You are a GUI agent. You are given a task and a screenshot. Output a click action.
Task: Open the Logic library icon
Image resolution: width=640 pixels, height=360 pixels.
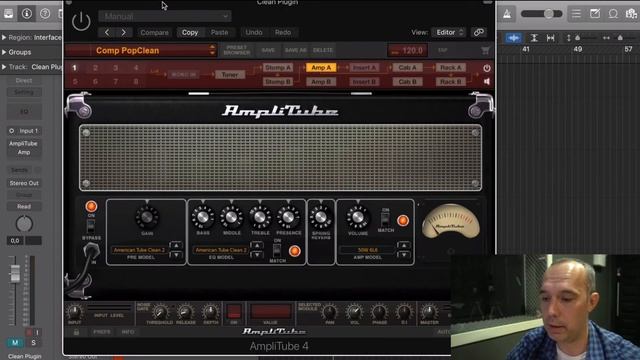[8, 13]
